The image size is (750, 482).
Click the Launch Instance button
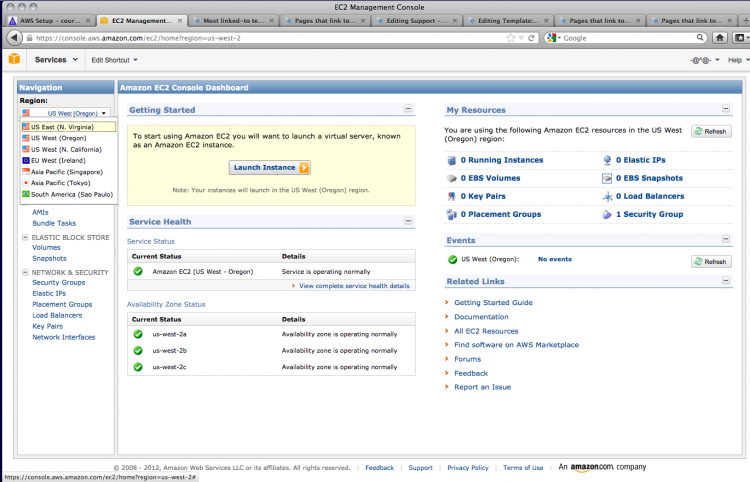(x=270, y=167)
